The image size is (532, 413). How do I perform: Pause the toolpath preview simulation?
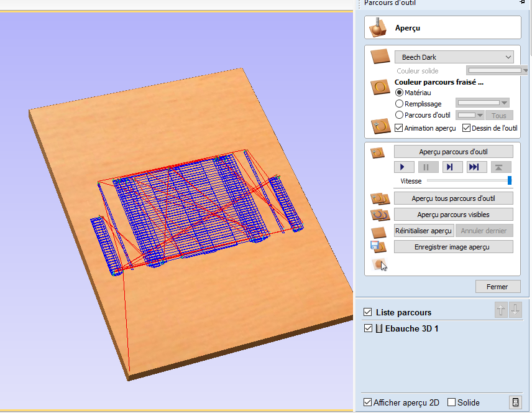pos(428,167)
